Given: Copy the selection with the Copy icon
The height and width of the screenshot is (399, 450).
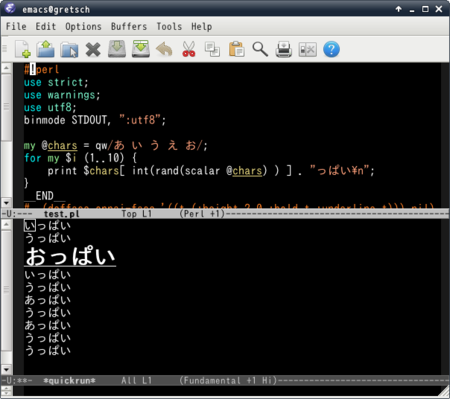Looking at the screenshot, I should click(x=212, y=49).
